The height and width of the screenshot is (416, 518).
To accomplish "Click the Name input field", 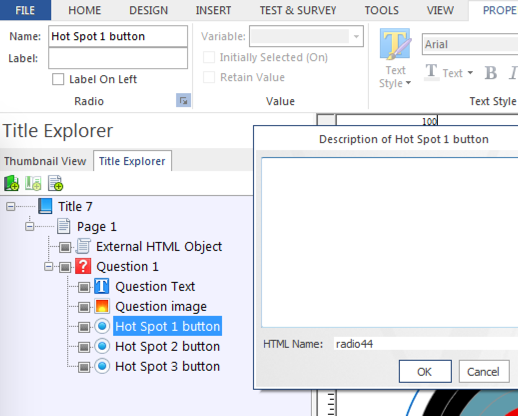I will coord(118,36).
